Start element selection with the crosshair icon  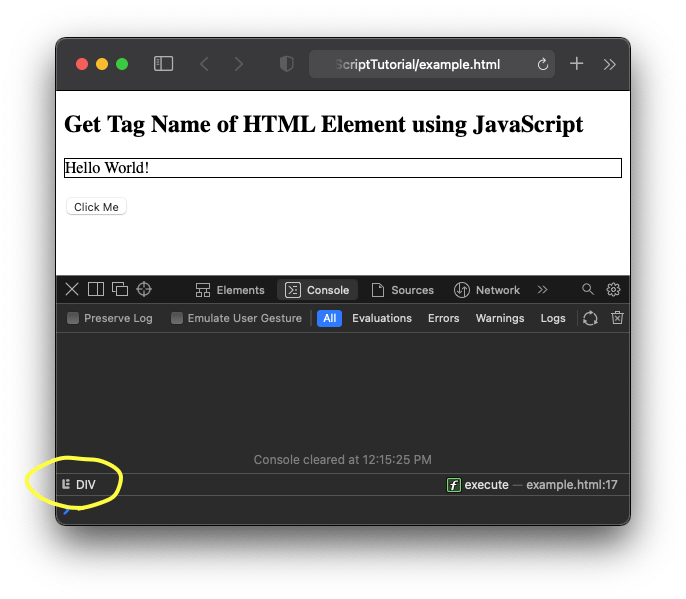(x=144, y=289)
